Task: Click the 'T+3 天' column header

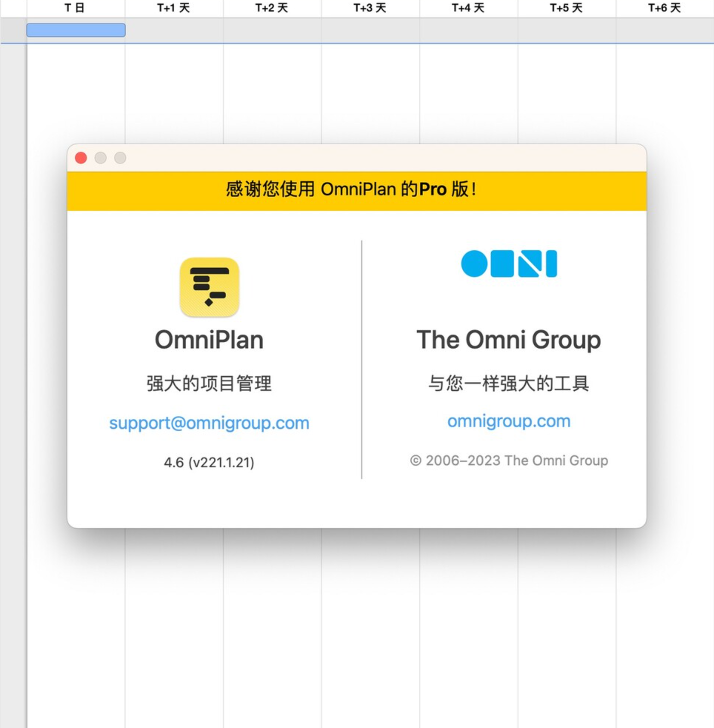Action: [370, 8]
